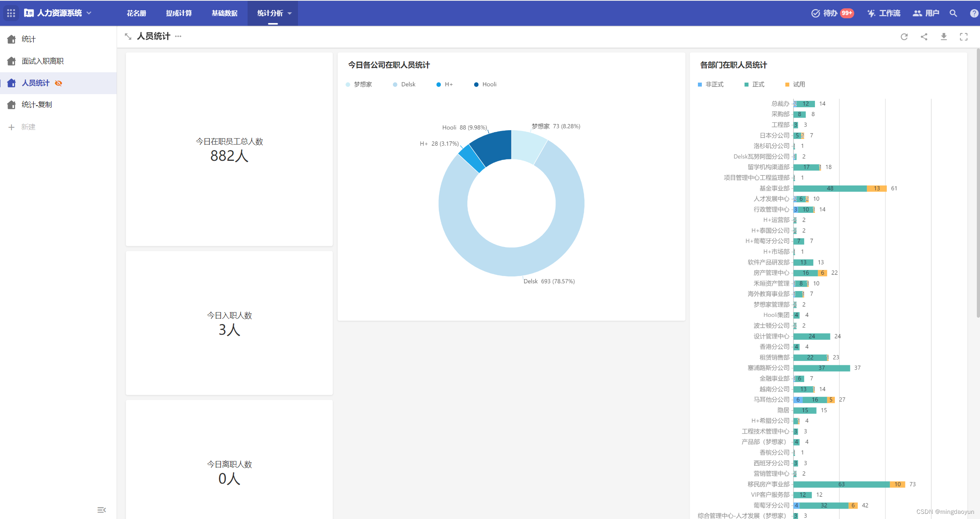Viewport: 980px width, 519px height.
Task: Open the 工作流 workflow menu
Action: pos(884,13)
